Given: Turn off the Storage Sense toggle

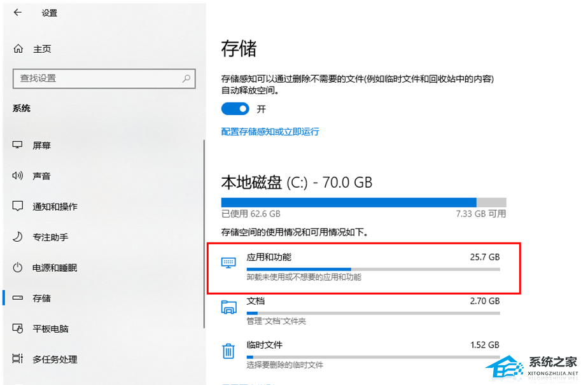Looking at the screenshot, I should pos(235,109).
